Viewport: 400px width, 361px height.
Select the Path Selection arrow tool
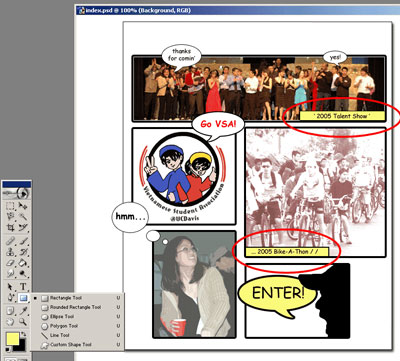click(11, 286)
